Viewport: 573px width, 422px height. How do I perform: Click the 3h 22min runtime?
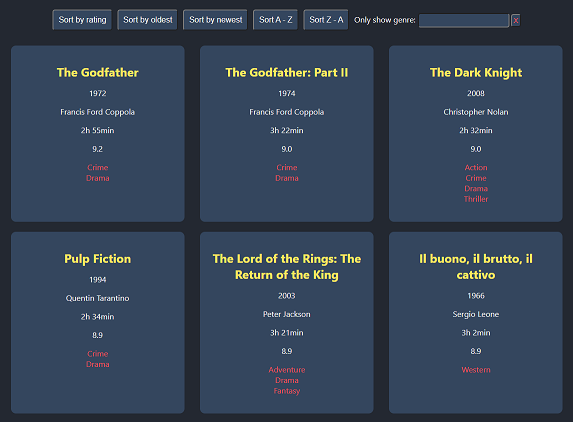tap(286, 130)
